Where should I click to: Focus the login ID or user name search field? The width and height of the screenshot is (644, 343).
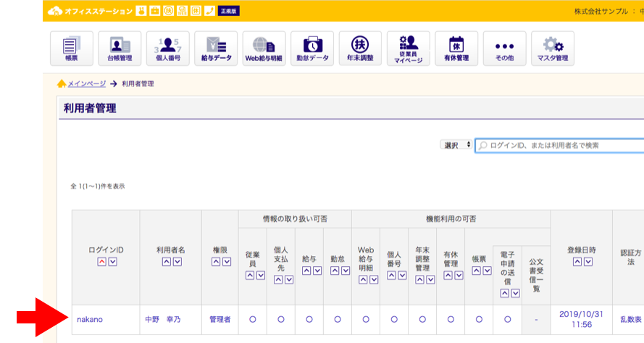point(559,145)
